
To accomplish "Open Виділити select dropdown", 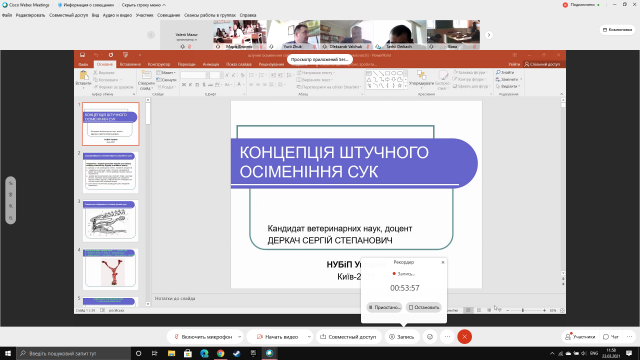I will [508, 86].
